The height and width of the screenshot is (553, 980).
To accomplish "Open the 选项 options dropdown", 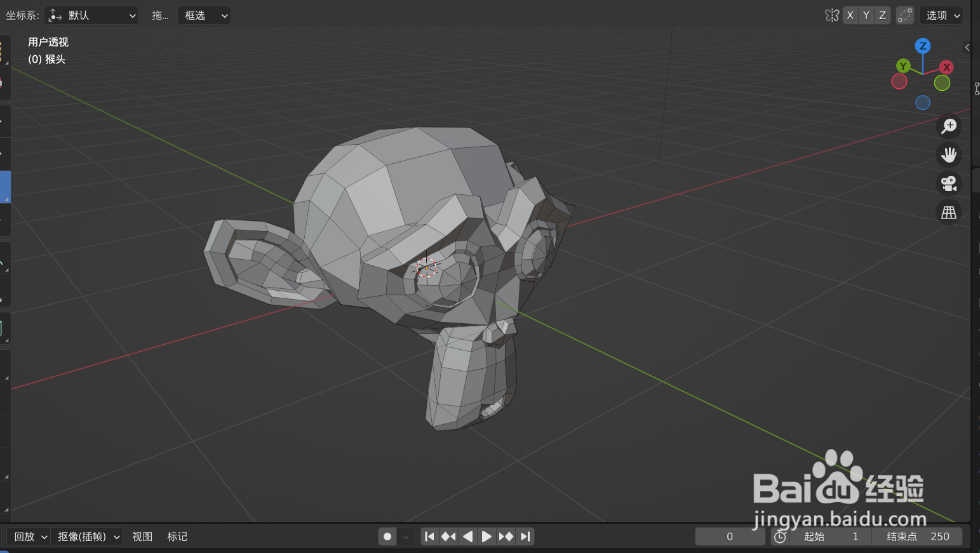I will pyautogui.click(x=941, y=15).
